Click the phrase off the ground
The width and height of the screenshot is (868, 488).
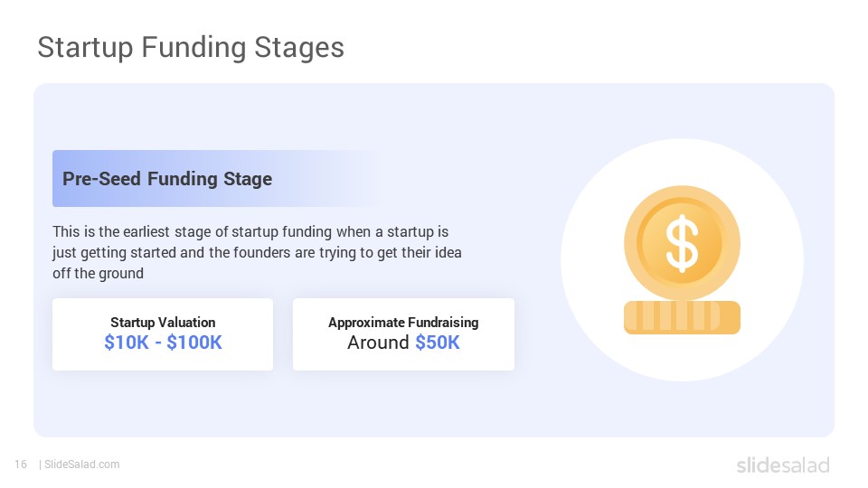click(98, 273)
